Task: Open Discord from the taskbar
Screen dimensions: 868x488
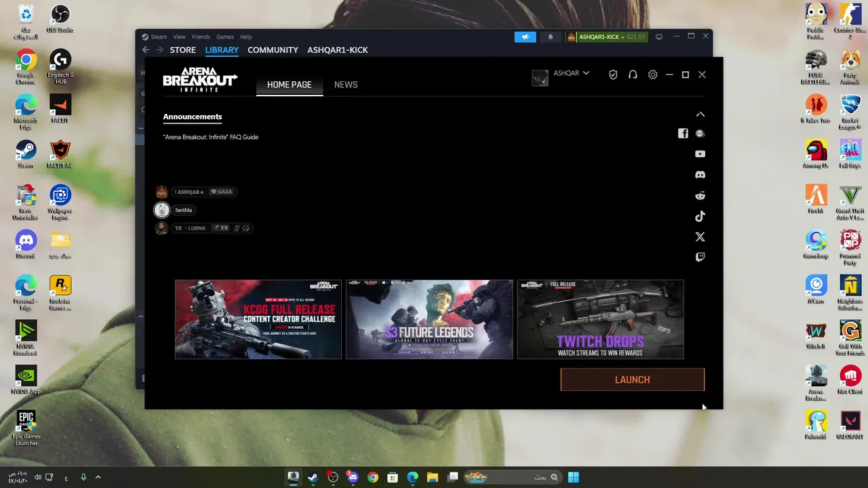Action: click(353, 477)
